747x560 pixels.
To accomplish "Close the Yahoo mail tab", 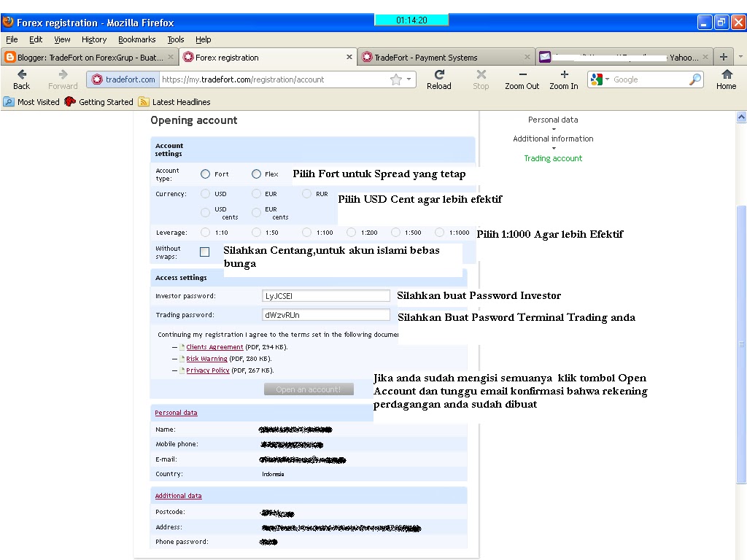I will point(705,57).
